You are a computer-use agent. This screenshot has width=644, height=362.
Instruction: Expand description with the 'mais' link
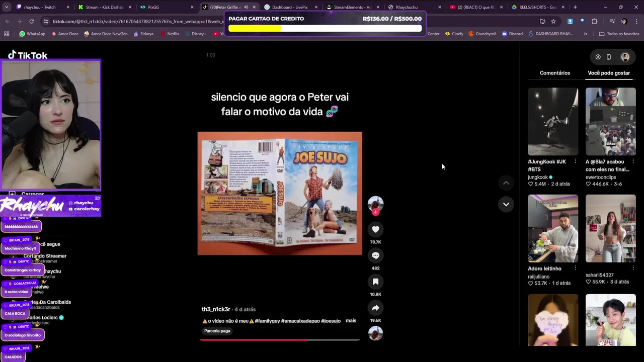pyautogui.click(x=351, y=321)
